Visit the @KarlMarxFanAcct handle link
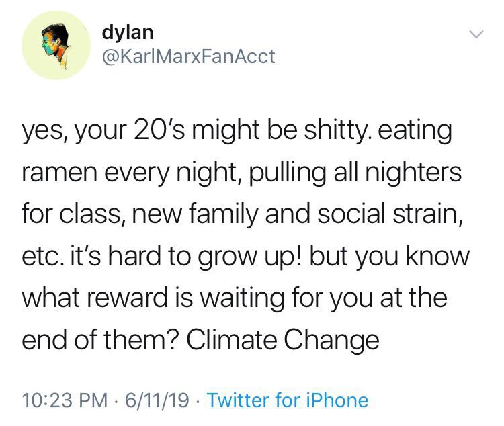504x426 pixels. [187, 56]
